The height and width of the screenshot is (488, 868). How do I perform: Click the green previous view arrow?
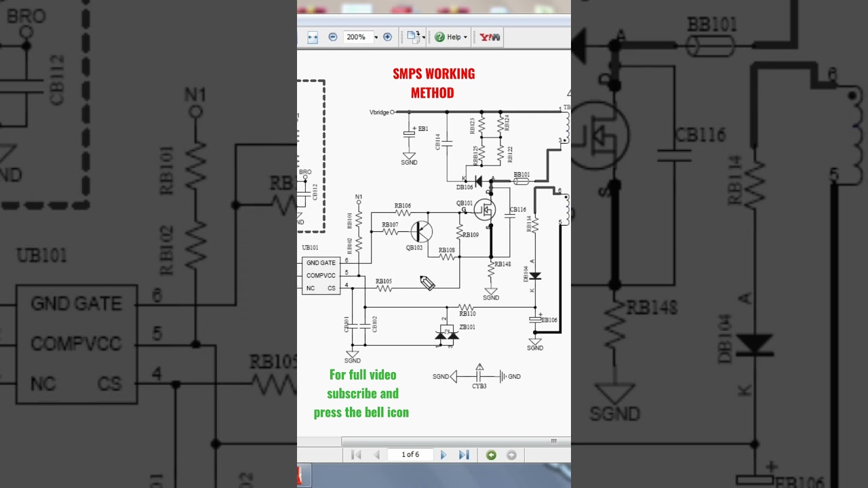pyautogui.click(x=491, y=455)
